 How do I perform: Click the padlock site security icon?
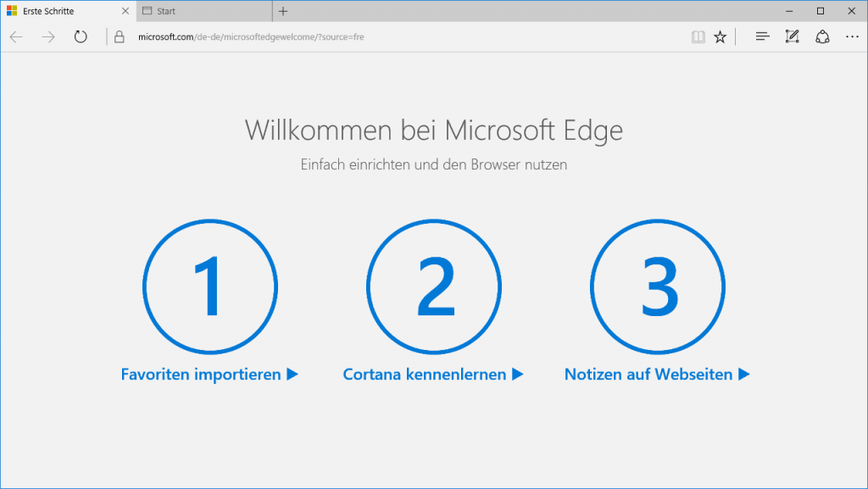pyautogui.click(x=119, y=37)
